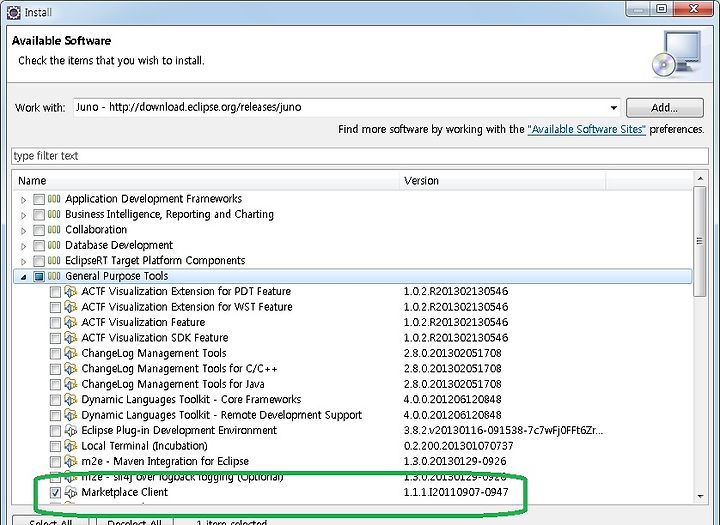Expand the Database Development category
The height and width of the screenshot is (525, 720).
23,246
